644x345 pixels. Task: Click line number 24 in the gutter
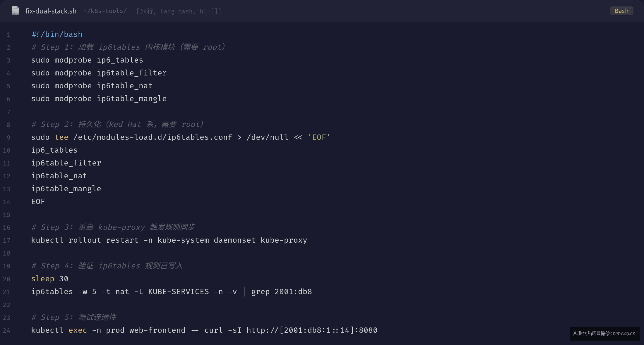click(x=6, y=331)
